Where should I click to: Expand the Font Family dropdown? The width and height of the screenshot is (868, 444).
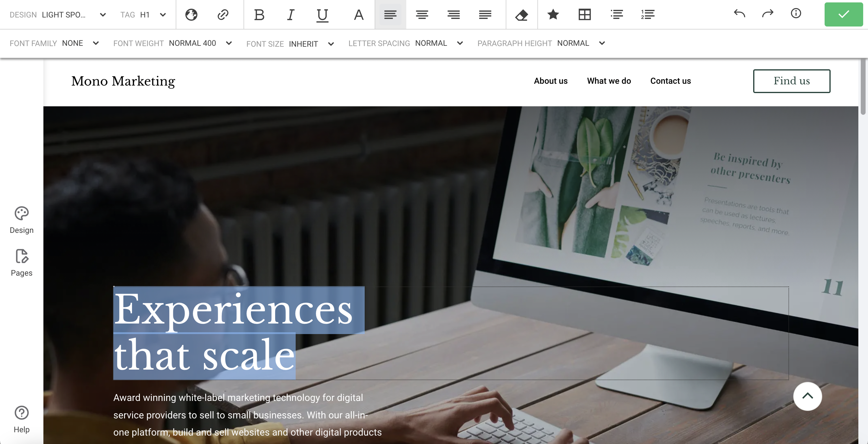point(54,43)
